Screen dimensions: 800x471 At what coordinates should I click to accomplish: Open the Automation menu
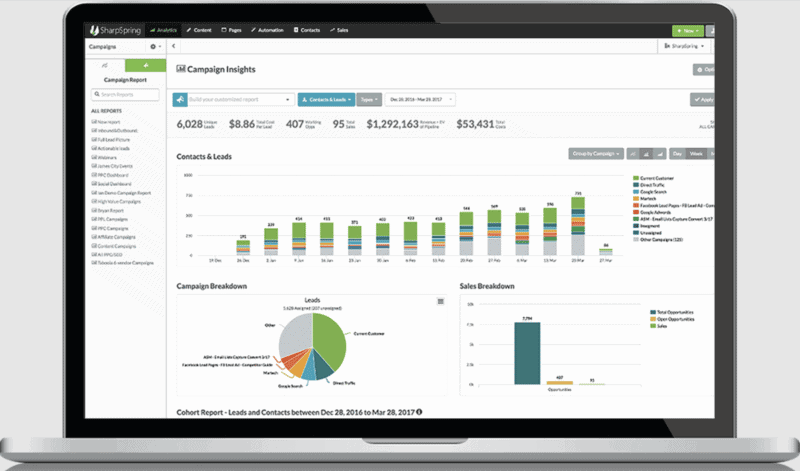(x=267, y=30)
